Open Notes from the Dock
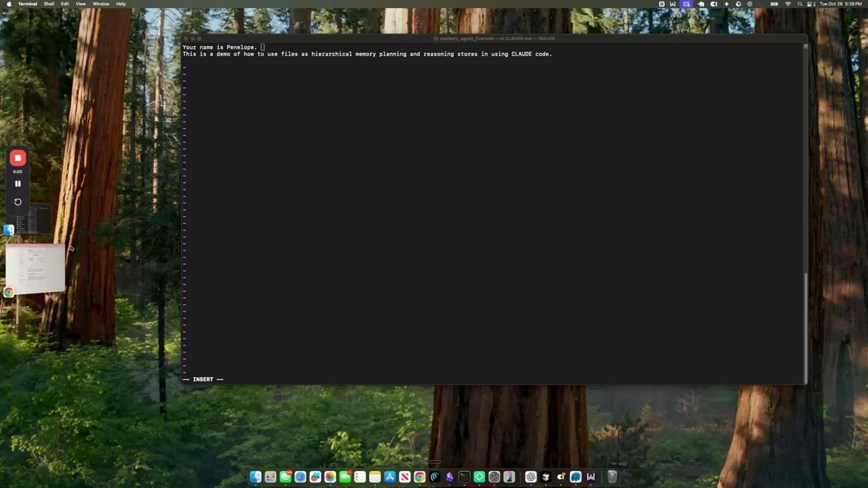 375,477
